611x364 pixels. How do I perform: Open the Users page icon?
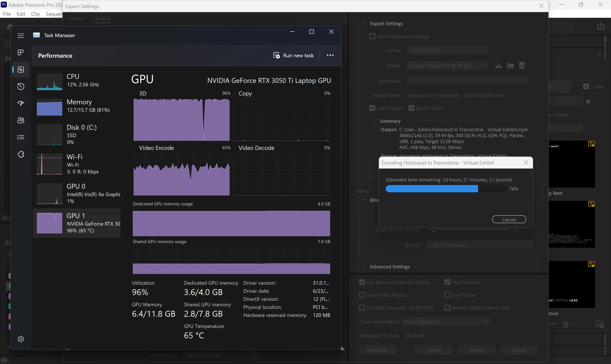click(x=21, y=120)
